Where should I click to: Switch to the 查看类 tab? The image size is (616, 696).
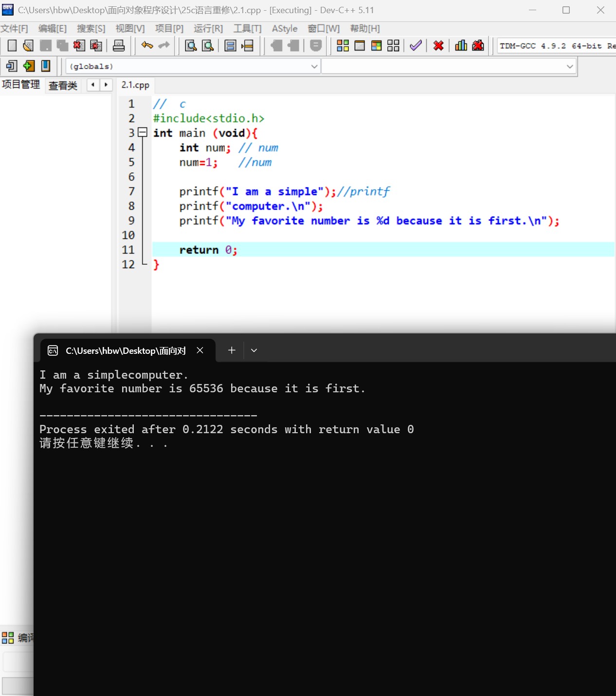pos(63,86)
